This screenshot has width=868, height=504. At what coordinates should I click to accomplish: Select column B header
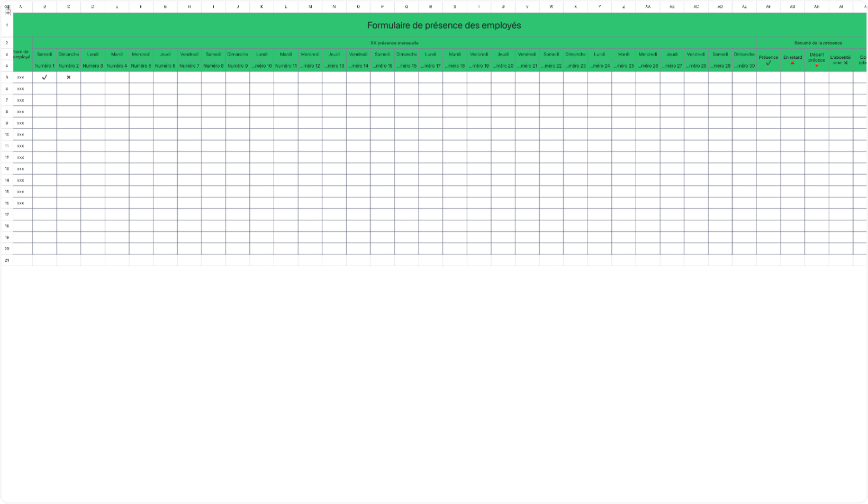[x=44, y=7]
